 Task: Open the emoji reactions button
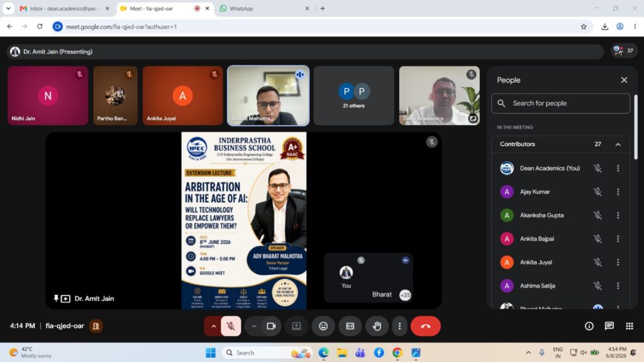(323, 326)
